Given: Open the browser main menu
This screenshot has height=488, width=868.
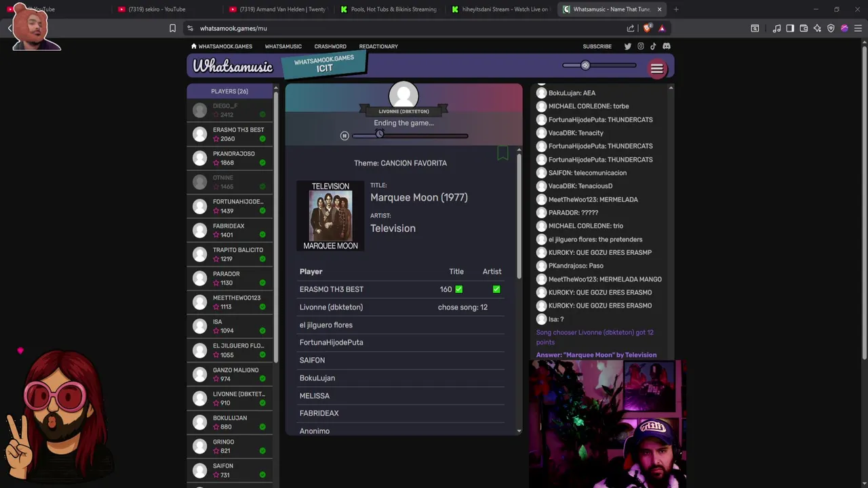Looking at the screenshot, I should coord(858,28).
